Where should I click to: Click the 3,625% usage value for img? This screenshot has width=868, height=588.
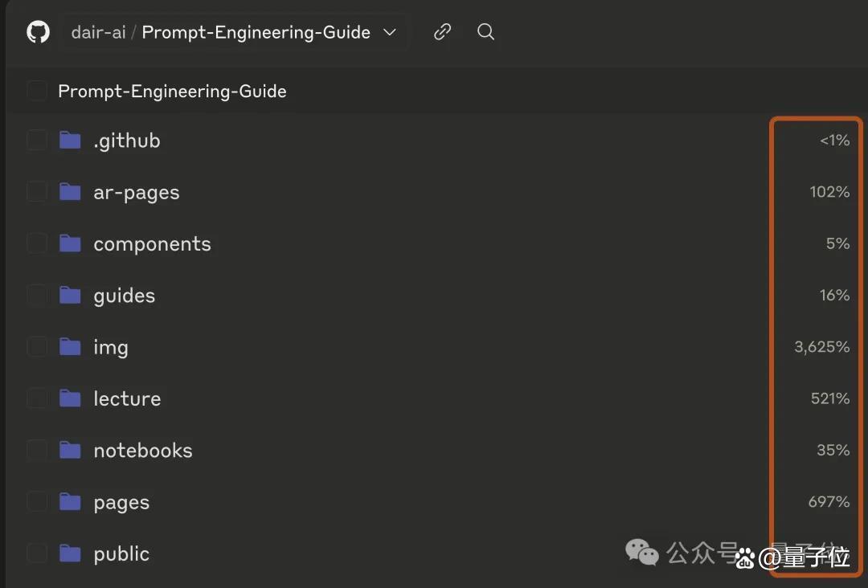pos(821,347)
